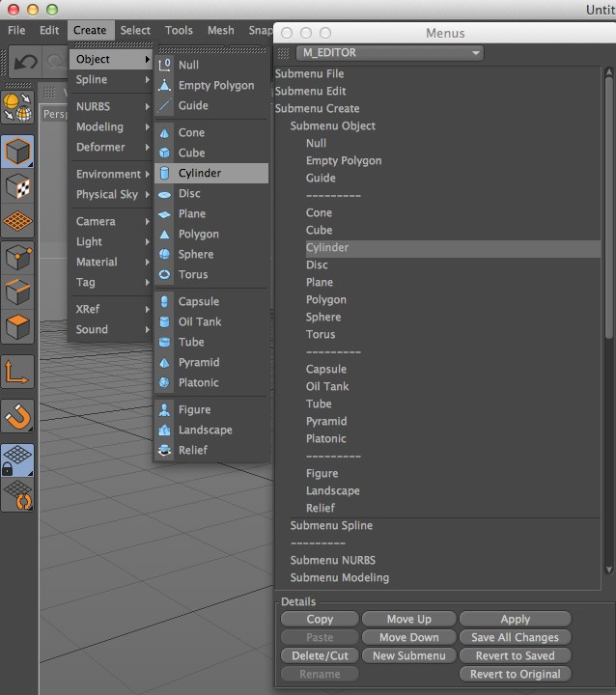
Task: Click the Make Editable icon atop left toolbar
Action: coord(18,108)
